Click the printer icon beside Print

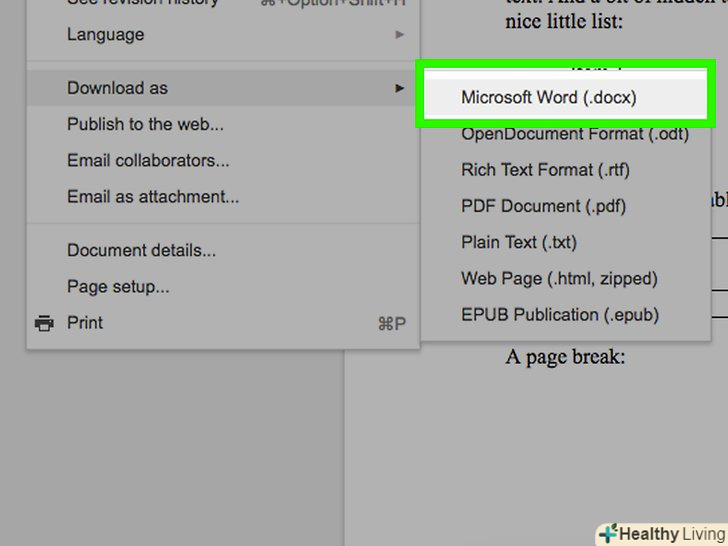[44, 323]
